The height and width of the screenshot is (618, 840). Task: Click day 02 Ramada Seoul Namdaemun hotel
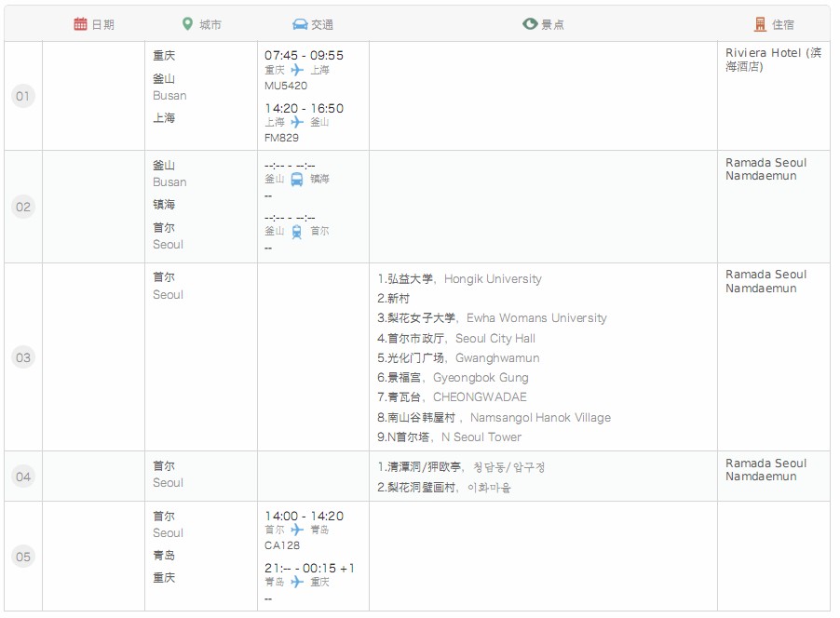pyautogui.click(x=765, y=169)
